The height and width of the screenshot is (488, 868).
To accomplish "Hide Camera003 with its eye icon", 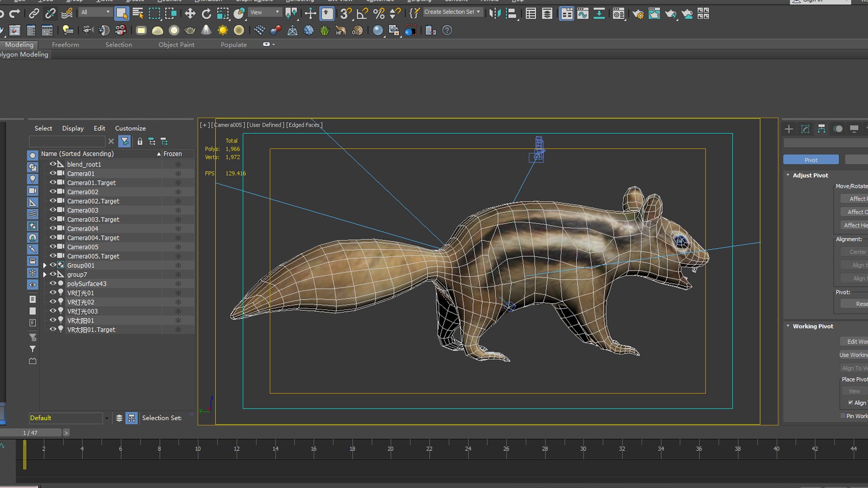I will click(x=53, y=210).
